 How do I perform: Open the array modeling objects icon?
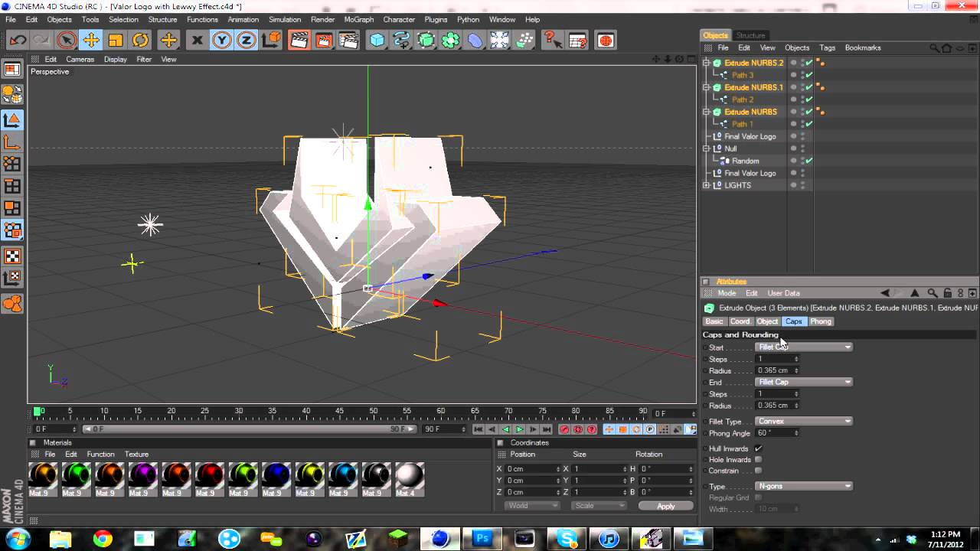pos(450,41)
